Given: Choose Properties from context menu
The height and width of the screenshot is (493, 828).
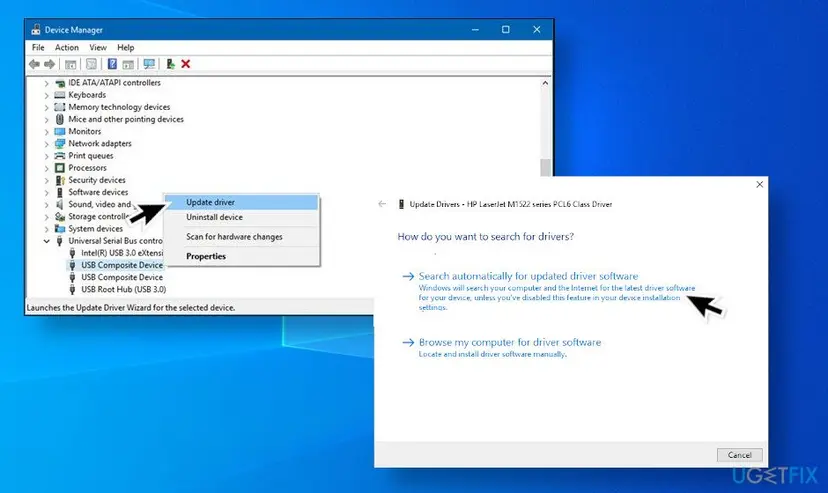Looking at the screenshot, I should [x=242, y=256].
